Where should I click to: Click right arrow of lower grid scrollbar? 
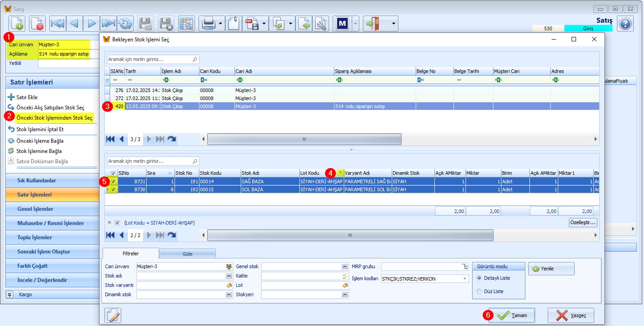tap(596, 235)
